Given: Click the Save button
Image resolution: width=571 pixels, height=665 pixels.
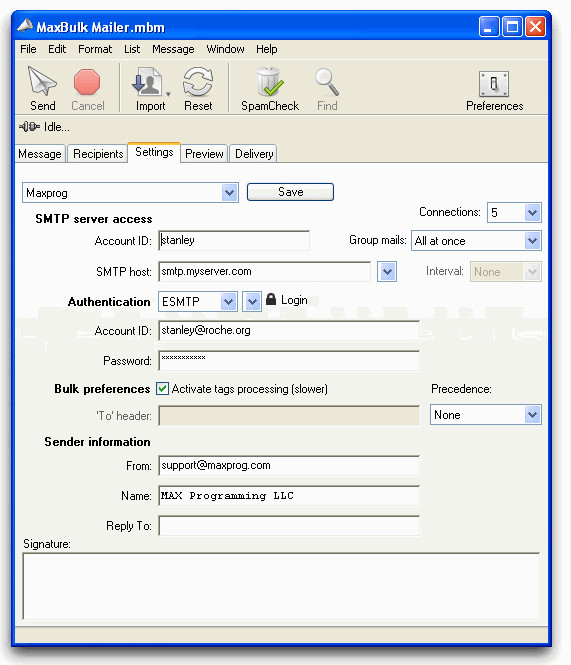Looking at the screenshot, I should tap(291, 192).
